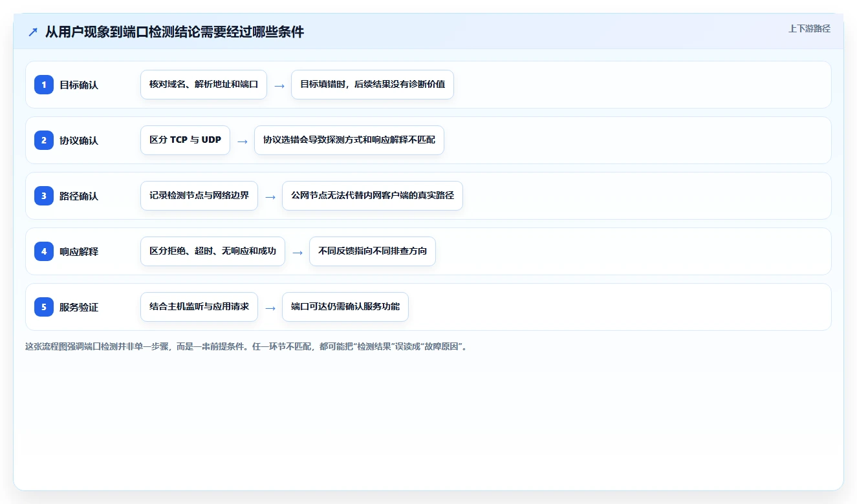The width and height of the screenshot is (857, 504).
Task: Click the 协议确认 step label
Action: pyautogui.click(x=79, y=140)
